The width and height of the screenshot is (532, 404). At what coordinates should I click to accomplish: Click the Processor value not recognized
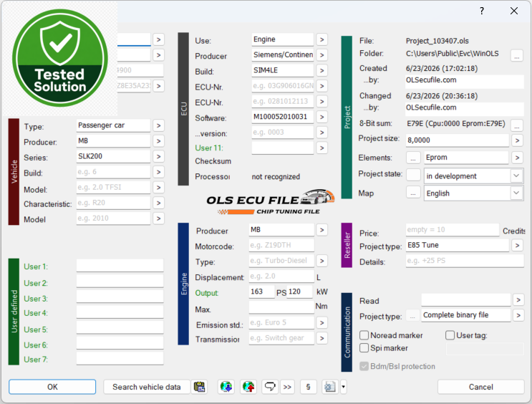click(x=276, y=177)
